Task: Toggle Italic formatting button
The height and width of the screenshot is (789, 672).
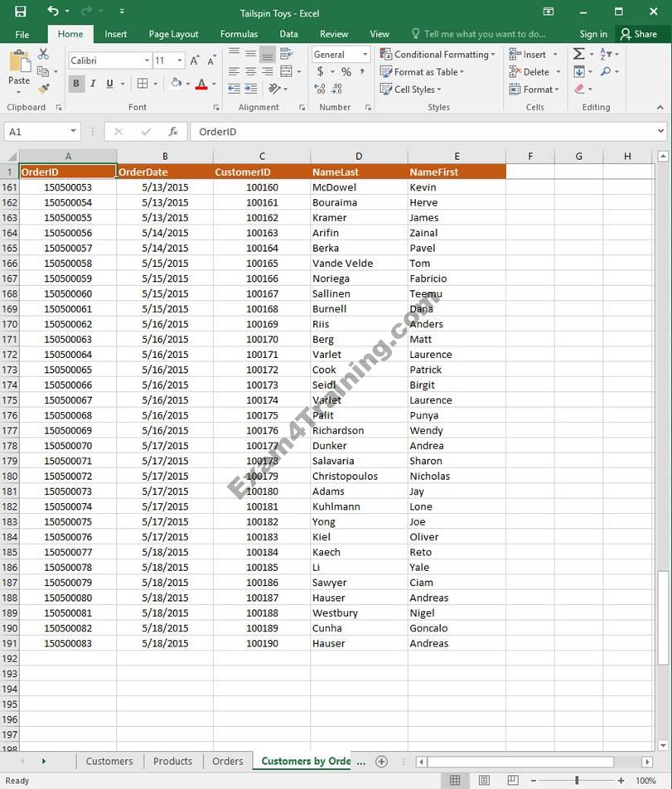Action: click(x=93, y=84)
